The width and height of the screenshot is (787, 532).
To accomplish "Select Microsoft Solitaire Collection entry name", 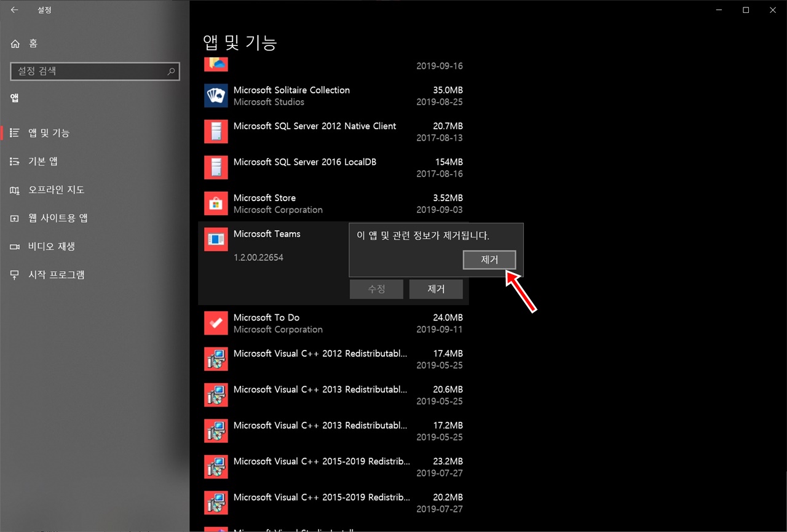I will coord(291,90).
